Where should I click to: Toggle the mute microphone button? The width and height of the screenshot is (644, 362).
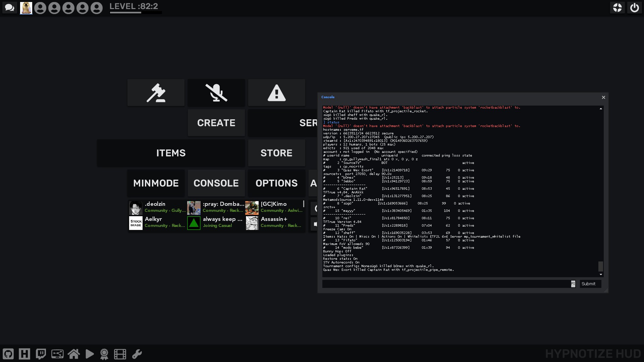[216, 93]
